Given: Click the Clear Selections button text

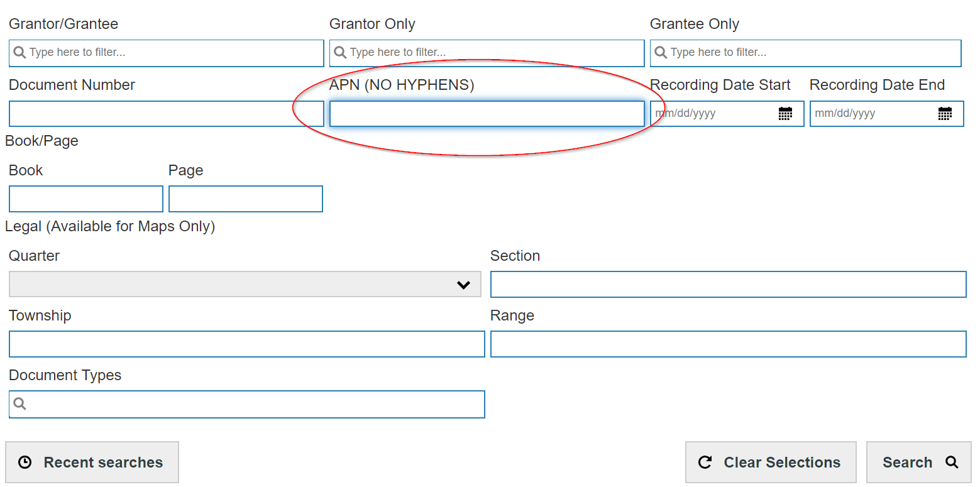Looking at the screenshot, I should (782, 462).
